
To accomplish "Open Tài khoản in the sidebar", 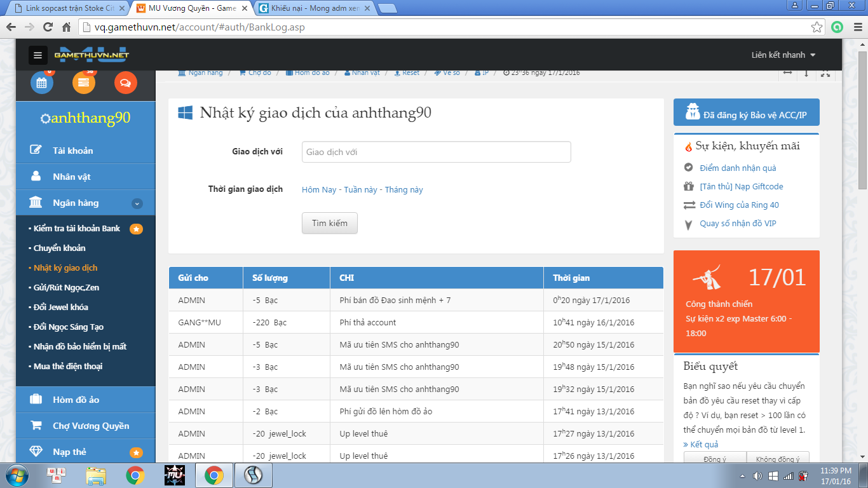I will [72, 151].
